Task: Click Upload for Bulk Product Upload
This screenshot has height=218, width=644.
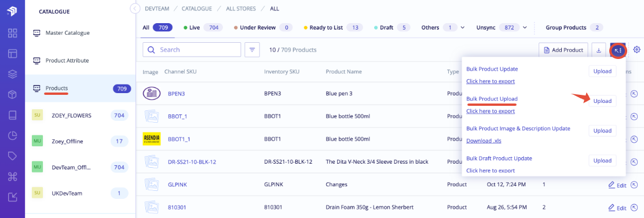Action: (602, 101)
